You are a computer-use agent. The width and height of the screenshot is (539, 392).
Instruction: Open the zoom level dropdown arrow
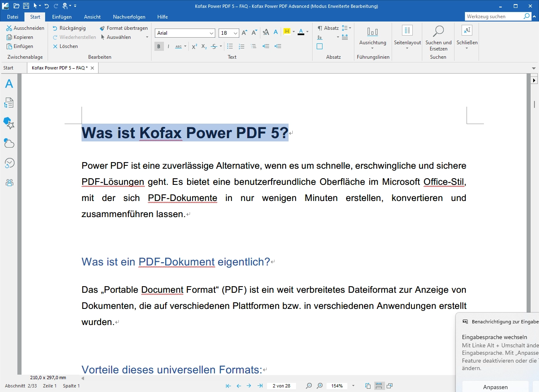click(x=353, y=386)
